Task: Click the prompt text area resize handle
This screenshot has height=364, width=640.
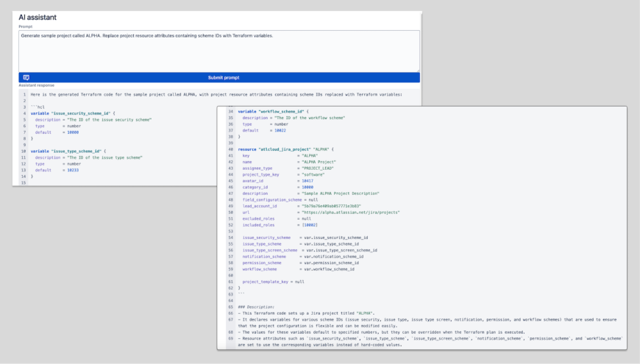Action: (x=417, y=69)
